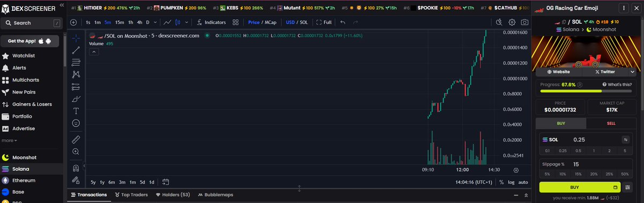Switch chart quote to SOL
The height and width of the screenshot is (203, 644).
(x=304, y=22)
